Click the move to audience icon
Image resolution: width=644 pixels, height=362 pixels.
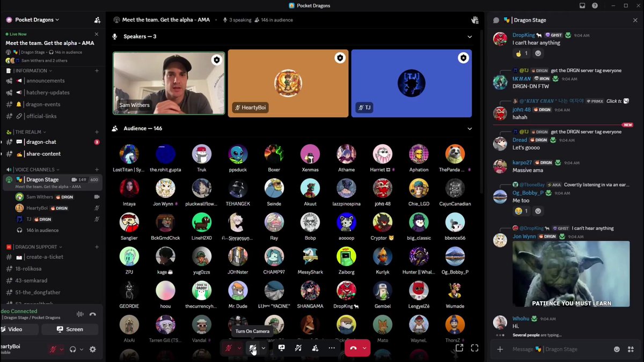tap(315, 348)
